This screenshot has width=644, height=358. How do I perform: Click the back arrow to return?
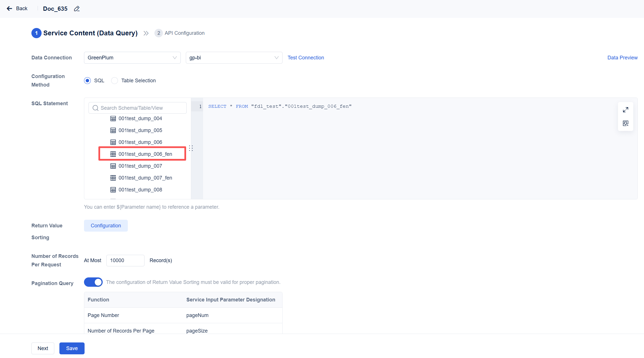[x=9, y=8]
